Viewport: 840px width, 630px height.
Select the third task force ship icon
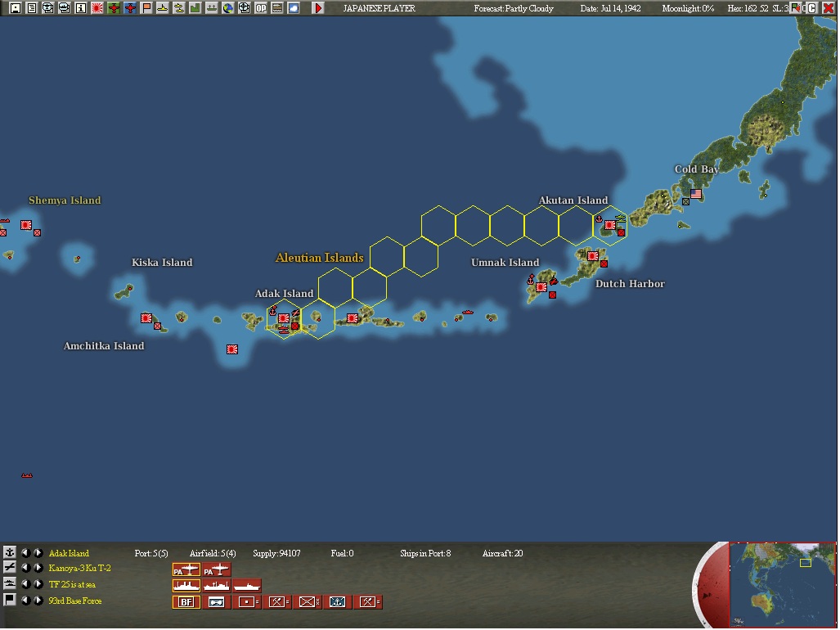pos(247,586)
